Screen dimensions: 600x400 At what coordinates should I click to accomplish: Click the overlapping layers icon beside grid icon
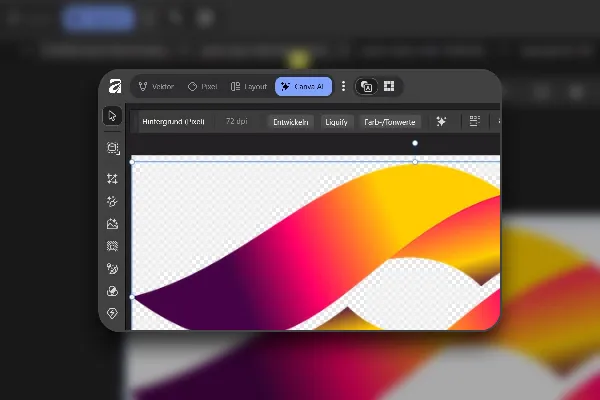coord(367,87)
